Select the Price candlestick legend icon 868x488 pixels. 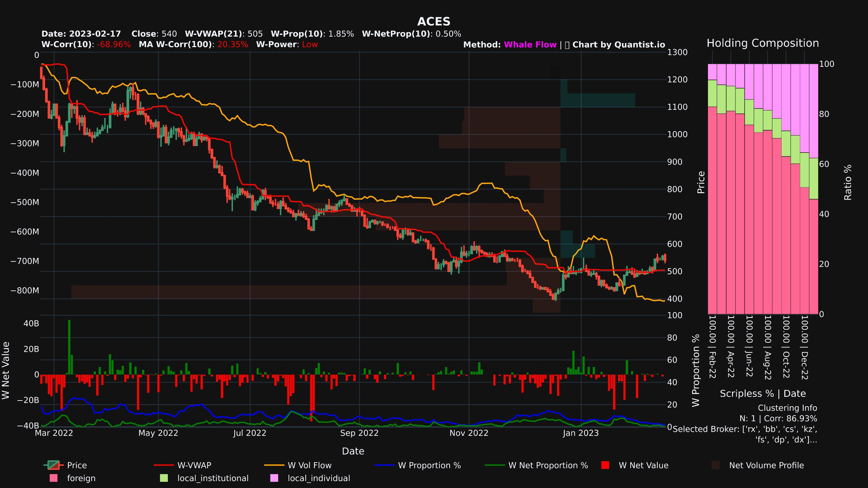click(x=53, y=465)
